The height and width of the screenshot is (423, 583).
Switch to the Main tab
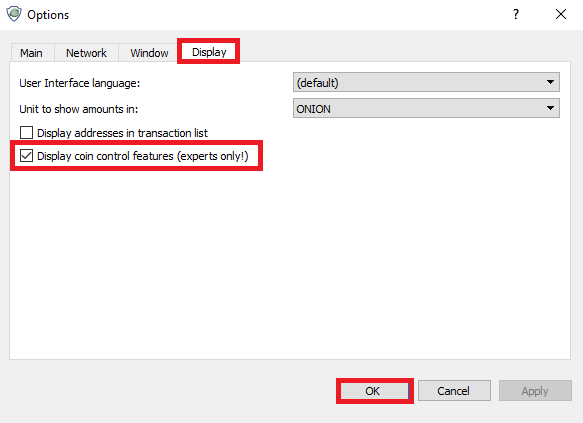(x=33, y=53)
